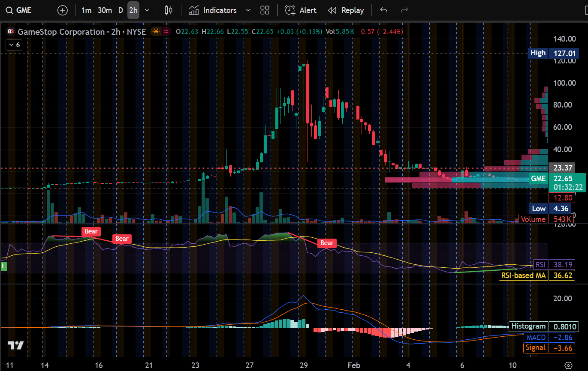Select the D daily timeframe
Screen dimensions: 588x371
click(121, 10)
